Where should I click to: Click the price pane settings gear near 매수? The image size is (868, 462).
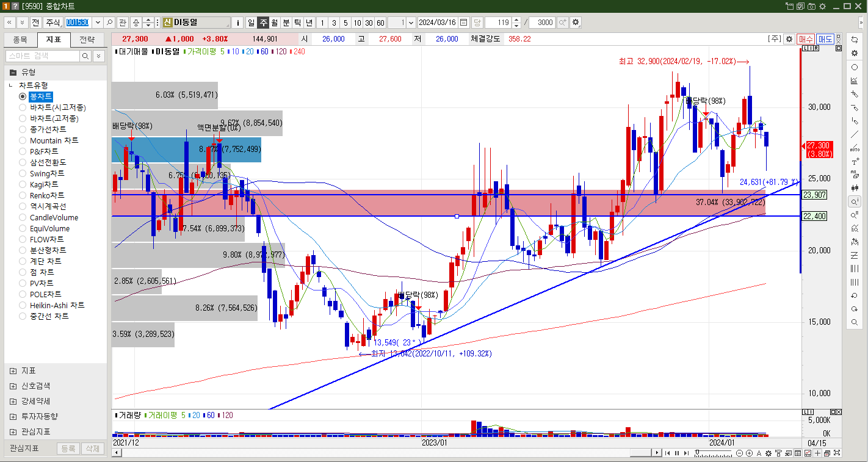(789, 38)
